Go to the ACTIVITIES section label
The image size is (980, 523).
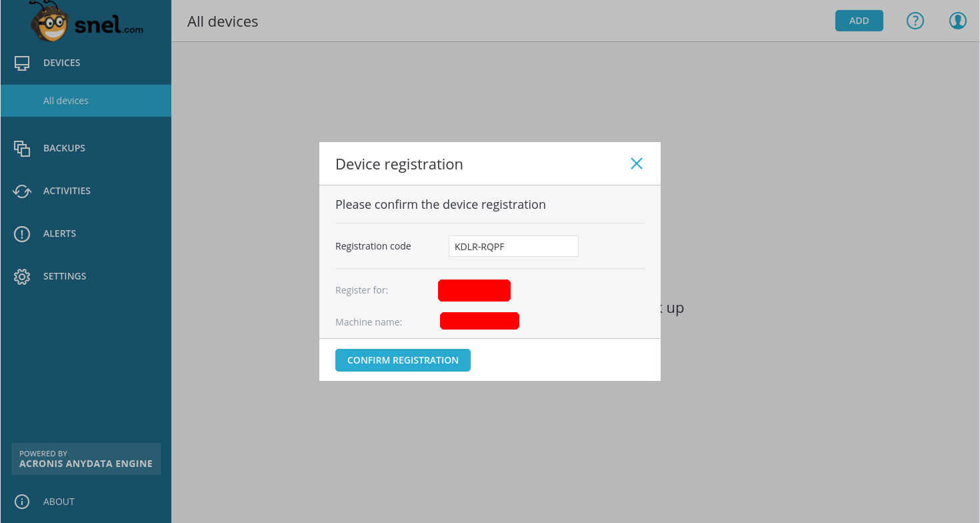coord(67,191)
